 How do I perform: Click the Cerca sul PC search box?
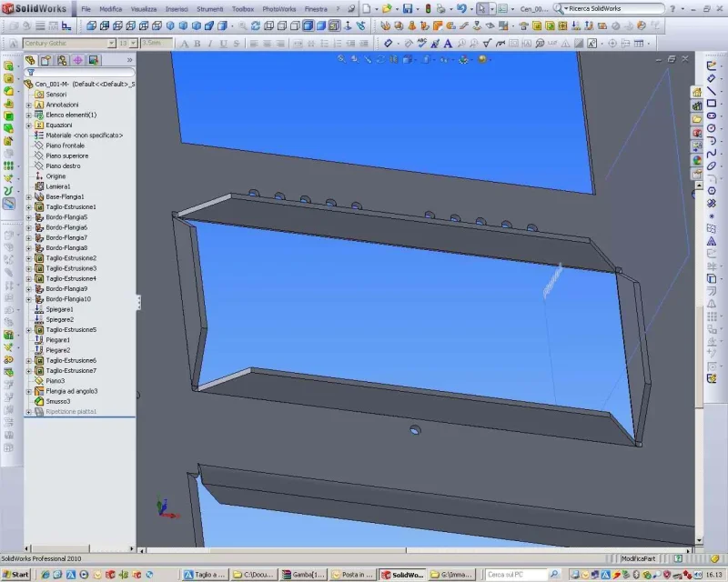[517, 575]
